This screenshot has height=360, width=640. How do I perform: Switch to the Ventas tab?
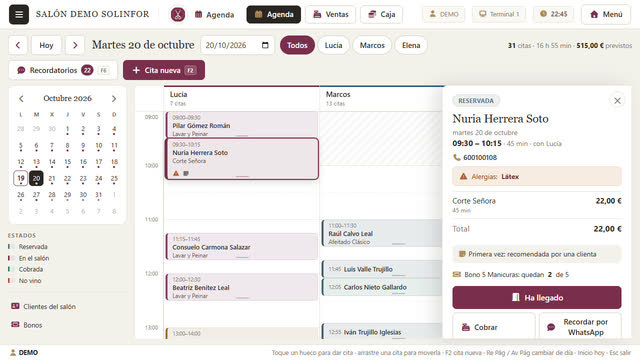pyautogui.click(x=331, y=14)
